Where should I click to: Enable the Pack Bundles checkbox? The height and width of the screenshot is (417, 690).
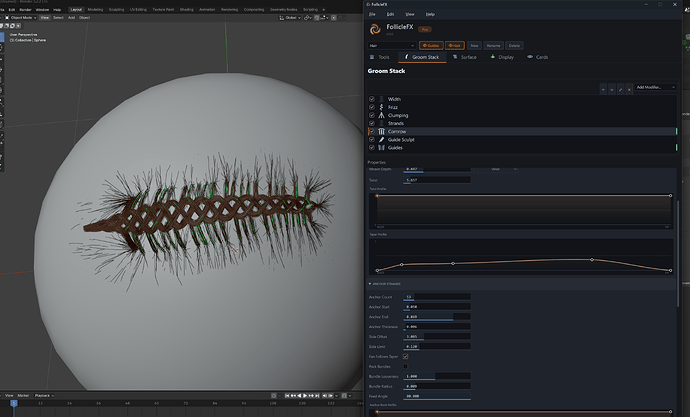(405, 366)
